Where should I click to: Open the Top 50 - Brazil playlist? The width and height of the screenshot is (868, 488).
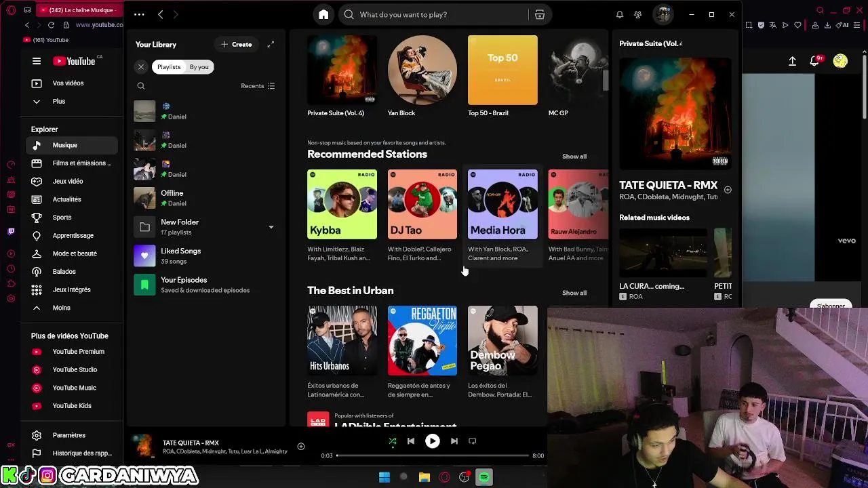502,76
